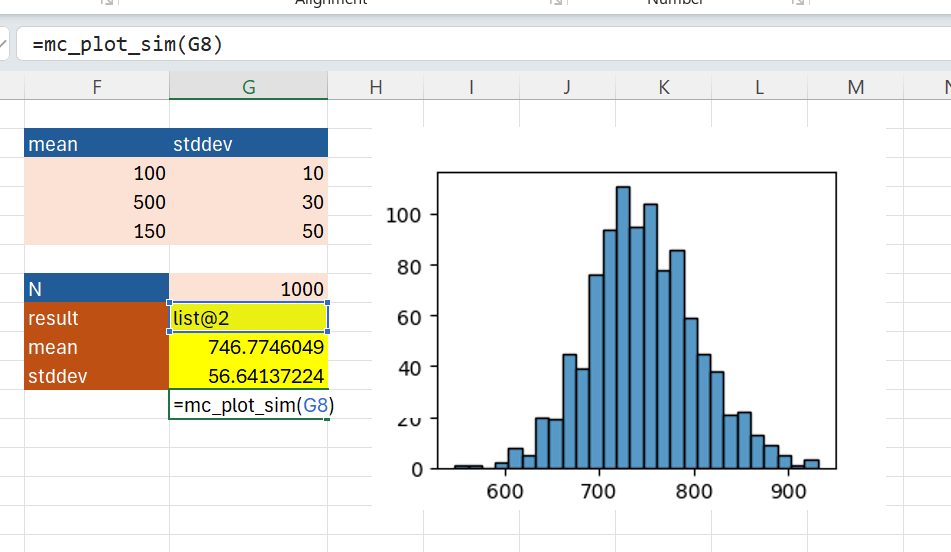Open the Alignment group dialog launcher
Screen dimensions: 951x552
(556, 2)
